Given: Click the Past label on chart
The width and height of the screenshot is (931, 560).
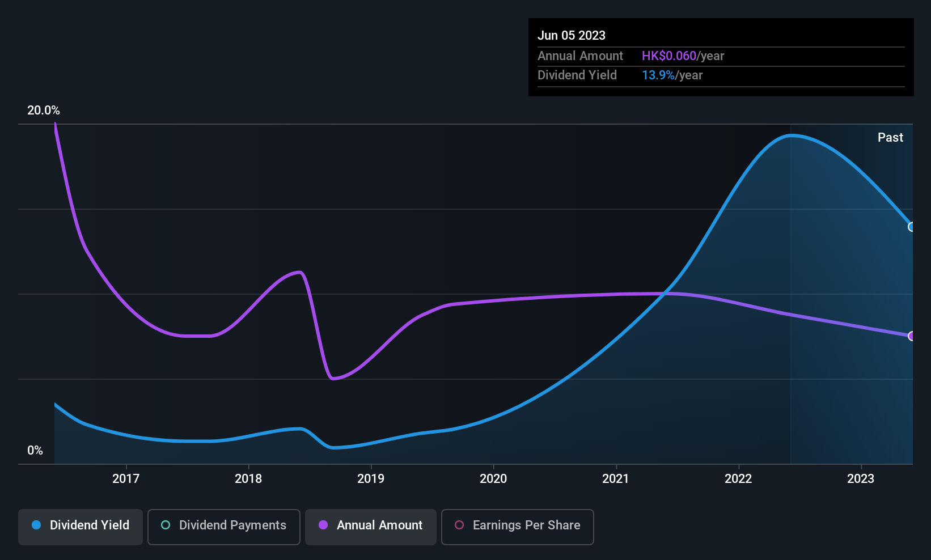Looking at the screenshot, I should (x=890, y=137).
